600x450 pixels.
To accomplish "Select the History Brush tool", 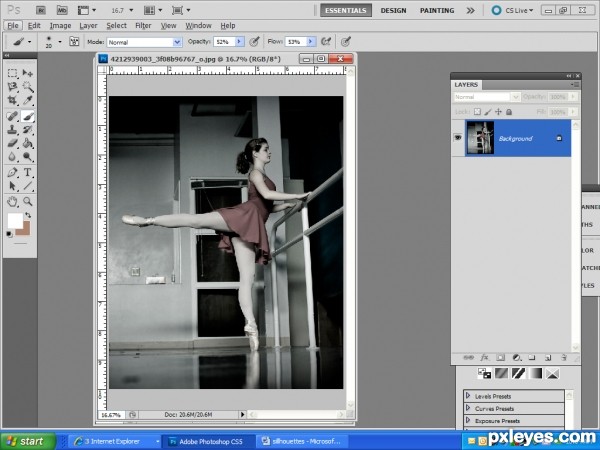I will click(x=28, y=130).
